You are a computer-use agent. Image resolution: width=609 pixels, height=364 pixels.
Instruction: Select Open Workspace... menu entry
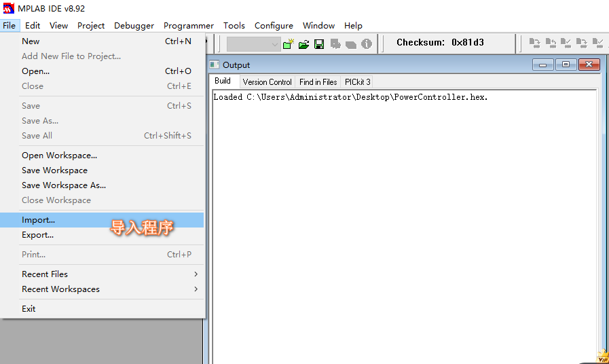pos(103,156)
